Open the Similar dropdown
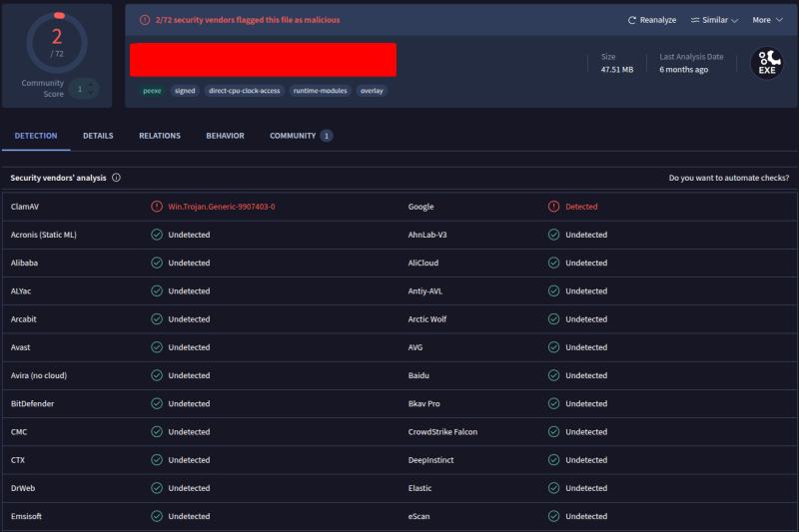This screenshot has height=532, width=799. (714, 20)
